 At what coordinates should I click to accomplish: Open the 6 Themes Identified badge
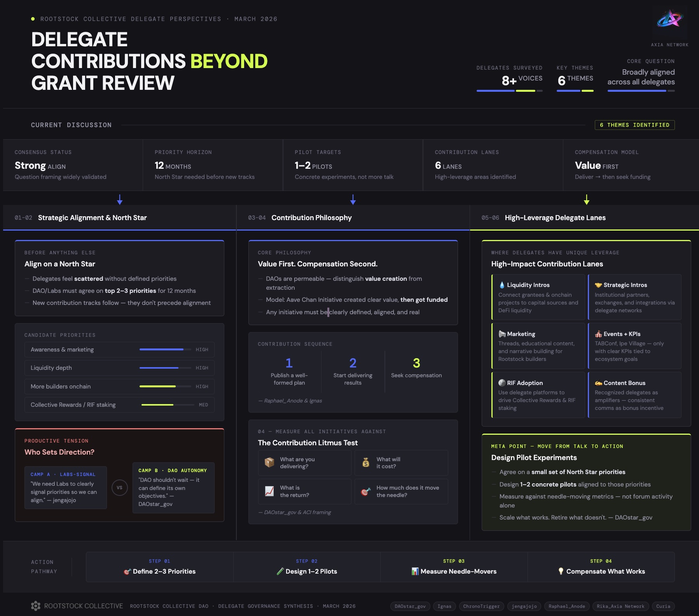(x=635, y=125)
